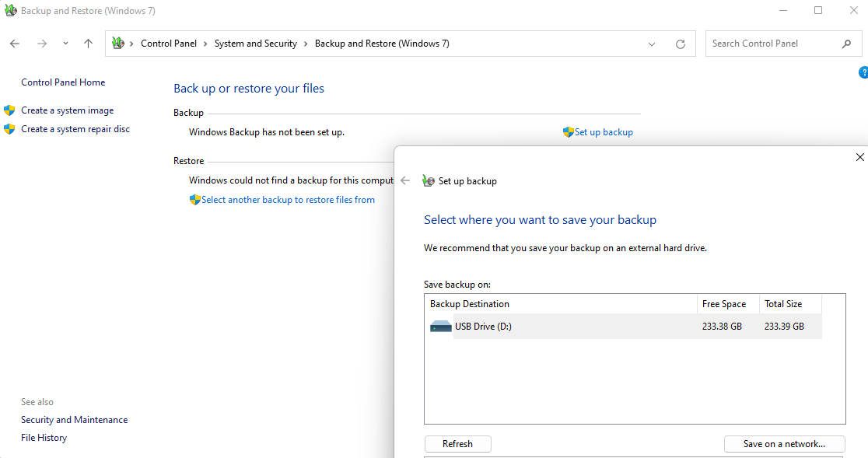
Task: Expand the address bar history dropdown
Action: (652, 44)
